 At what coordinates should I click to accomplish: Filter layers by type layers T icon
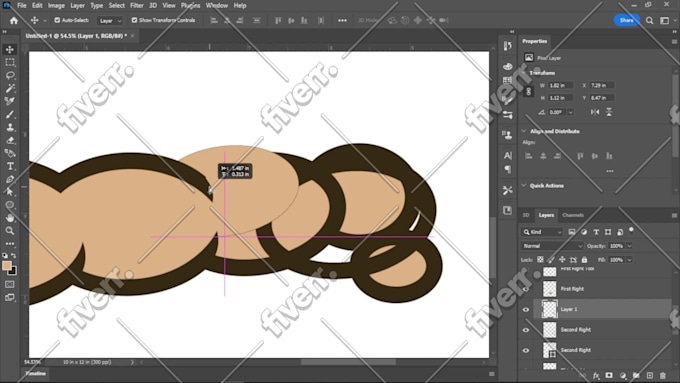(596, 232)
